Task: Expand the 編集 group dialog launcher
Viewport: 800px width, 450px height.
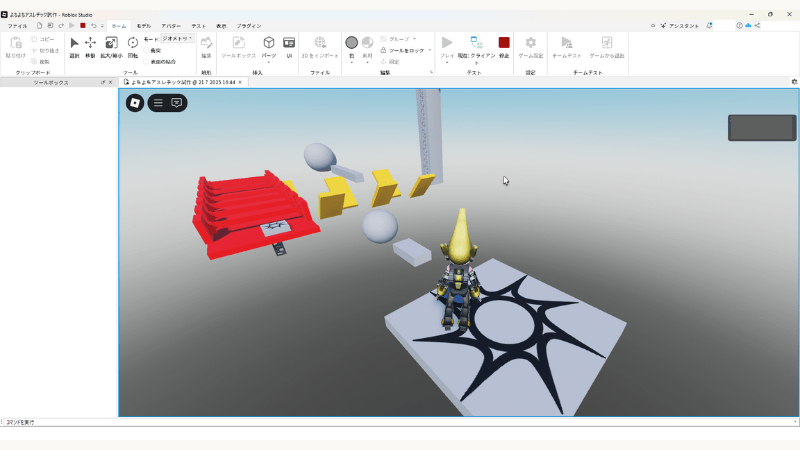Action: [431, 72]
